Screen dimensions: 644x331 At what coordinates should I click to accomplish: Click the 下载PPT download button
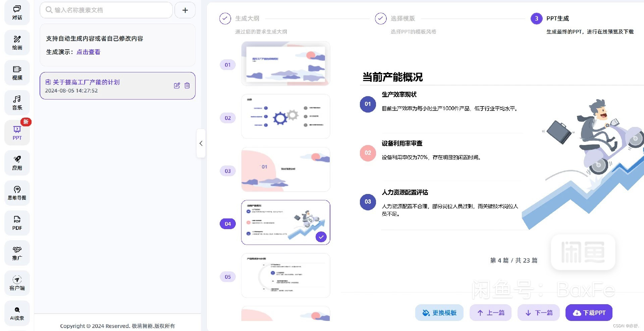pyautogui.click(x=589, y=313)
